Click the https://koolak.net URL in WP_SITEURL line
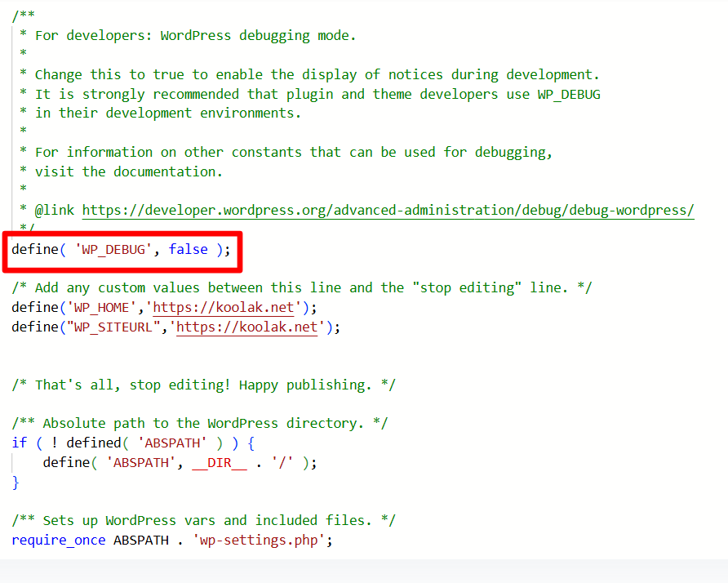The width and height of the screenshot is (728, 583). [247, 327]
